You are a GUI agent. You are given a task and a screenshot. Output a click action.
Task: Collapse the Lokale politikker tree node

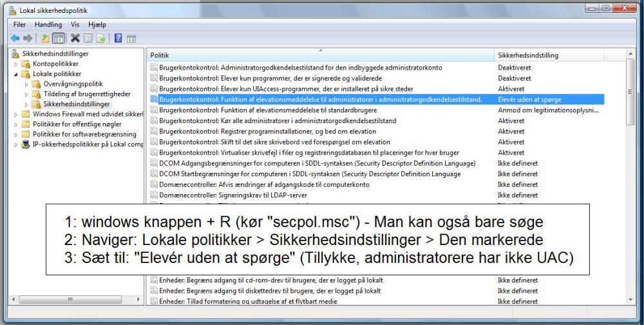(15, 74)
